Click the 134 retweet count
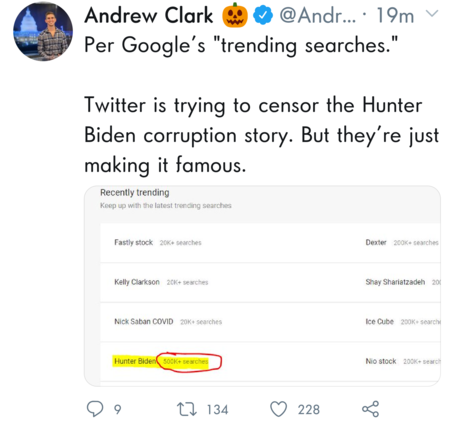Image resolution: width=450 pixels, height=428 pixels. click(217, 410)
